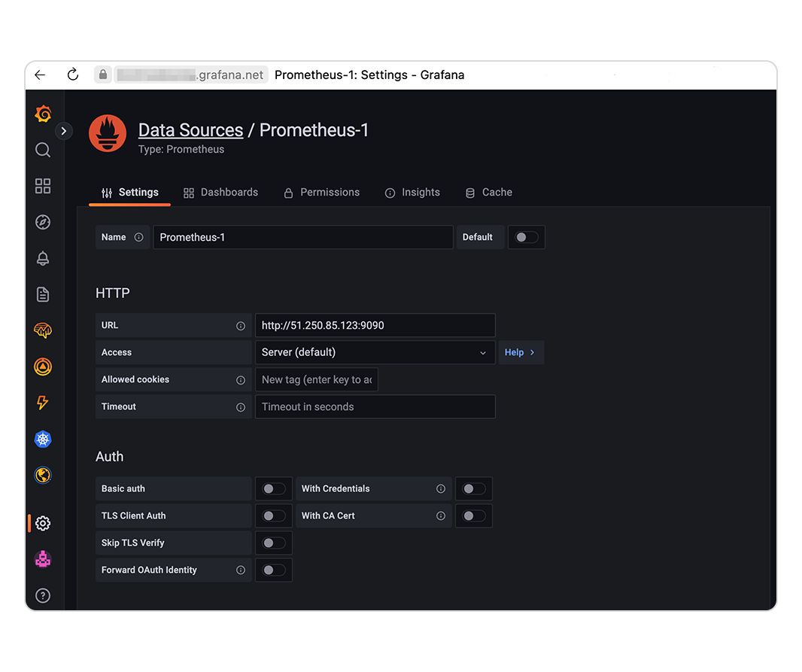Viewport: 802px width, 672px height.
Task: Click the Help button beside Access
Action: tap(521, 352)
